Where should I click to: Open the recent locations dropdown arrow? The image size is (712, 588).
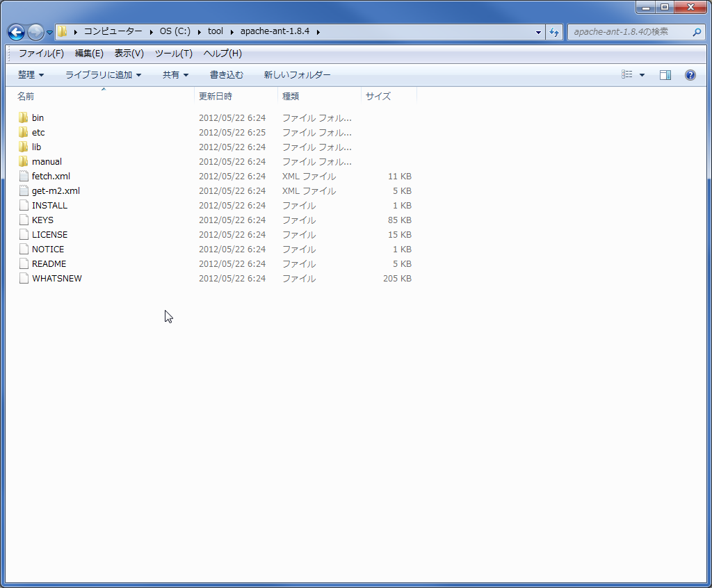click(49, 33)
